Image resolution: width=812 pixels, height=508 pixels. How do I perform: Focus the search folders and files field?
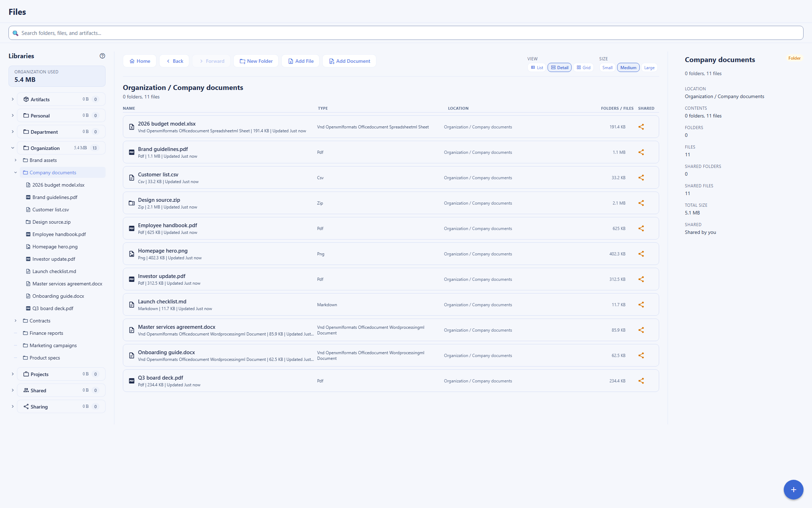[406, 33]
